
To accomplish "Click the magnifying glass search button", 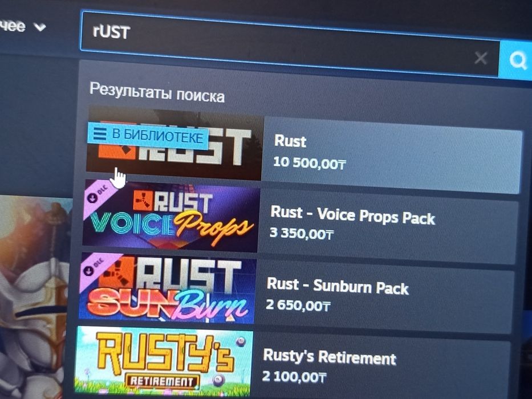I will (x=517, y=60).
